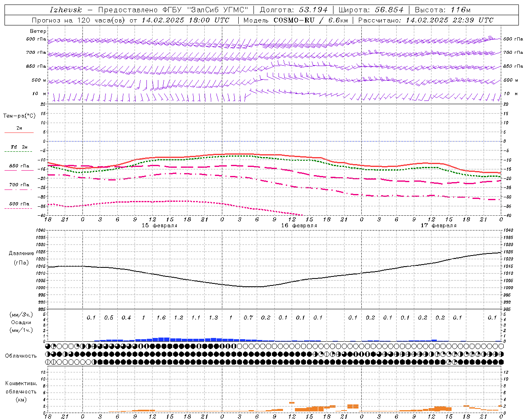The width and height of the screenshot is (525, 420).
Task: Select the "Долгота: 53.194" header field
Action: click(x=294, y=10)
